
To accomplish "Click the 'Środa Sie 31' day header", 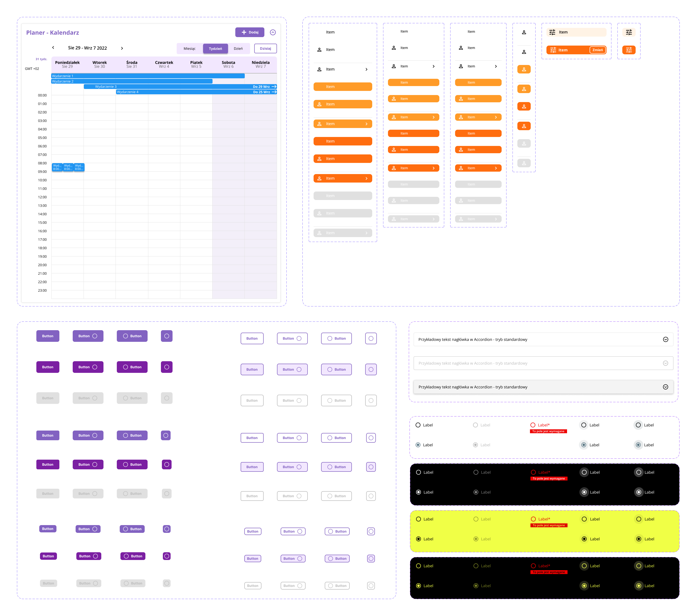I will coord(132,64).
